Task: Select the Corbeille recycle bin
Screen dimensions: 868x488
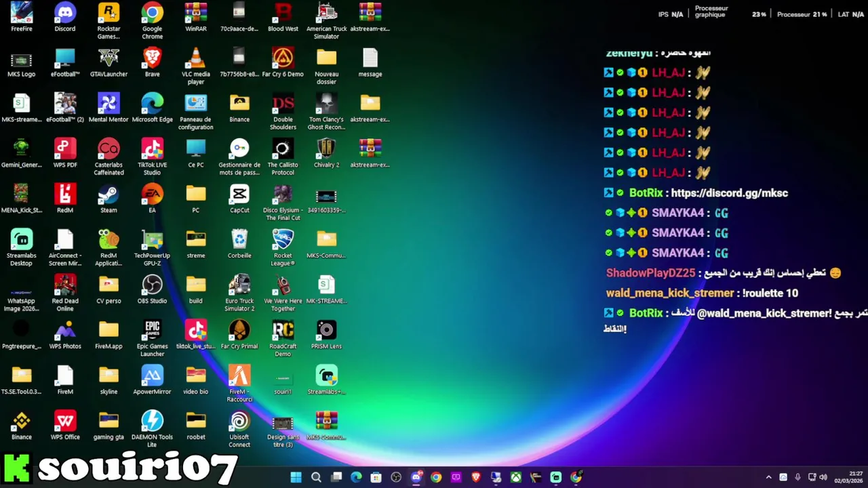Action: [239, 244]
